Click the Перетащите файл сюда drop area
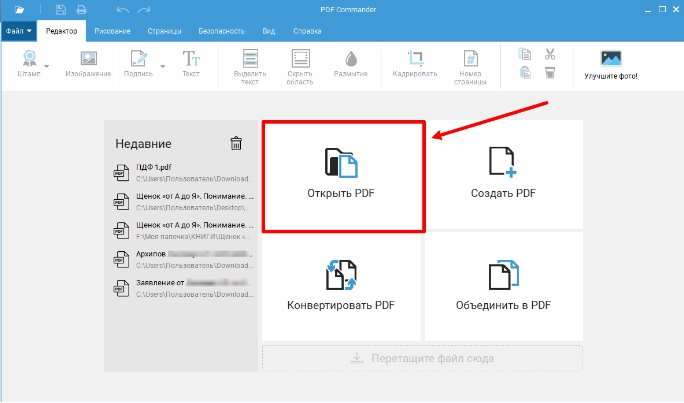684x403 pixels. click(422, 358)
